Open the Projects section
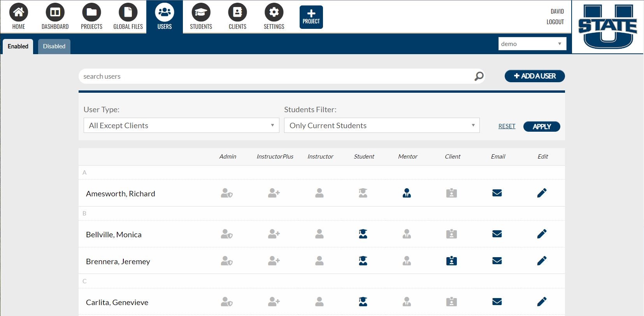644x316 pixels. [91, 17]
